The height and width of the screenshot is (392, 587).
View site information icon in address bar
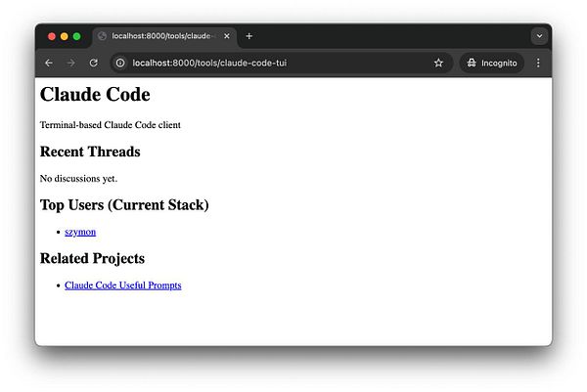click(x=120, y=63)
